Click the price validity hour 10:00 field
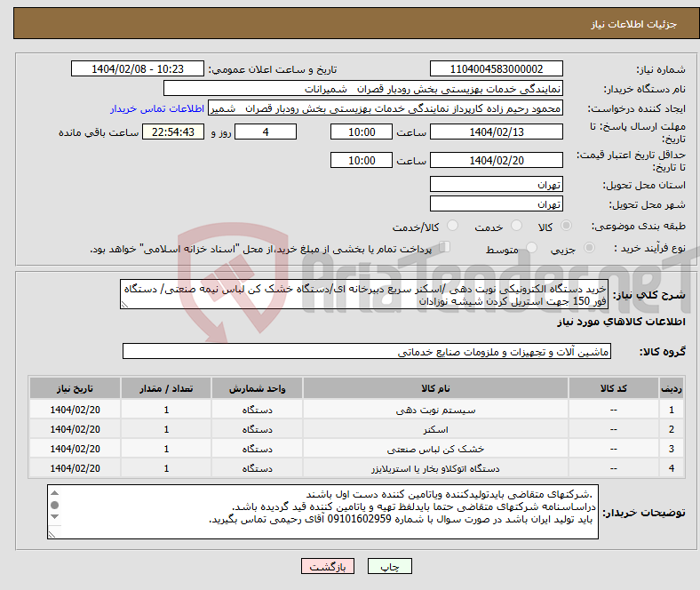The width and height of the screenshot is (700, 590). pos(362,160)
